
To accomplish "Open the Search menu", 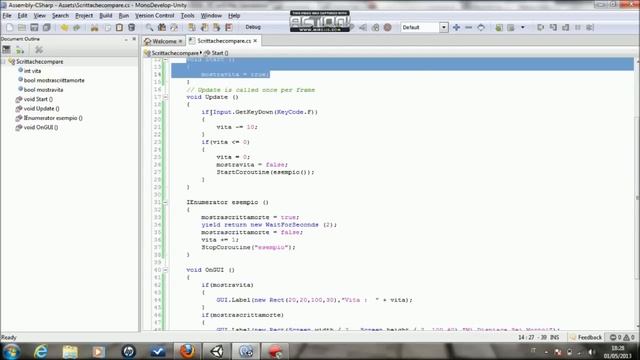I will [60, 16].
